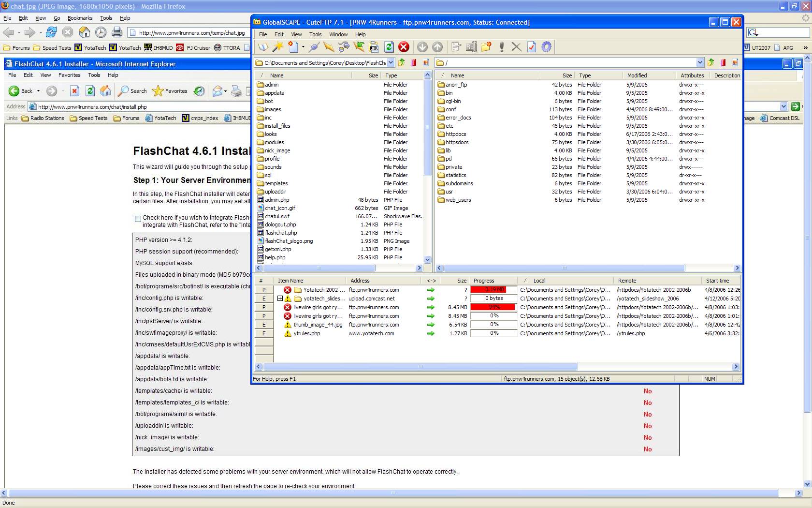Viewport: 812px width, 508px height.
Task: Select the httpdocs remote folder
Action: tap(456, 134)
